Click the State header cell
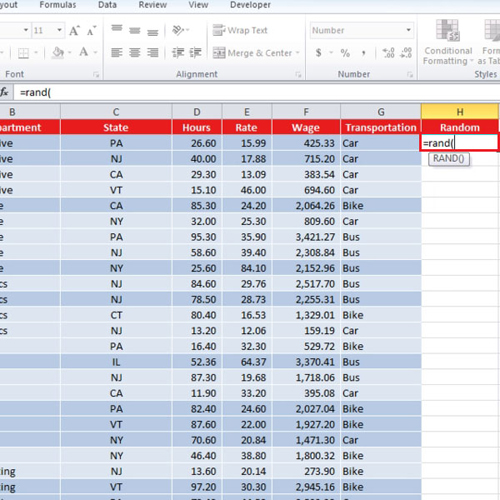 pos(116,127)
